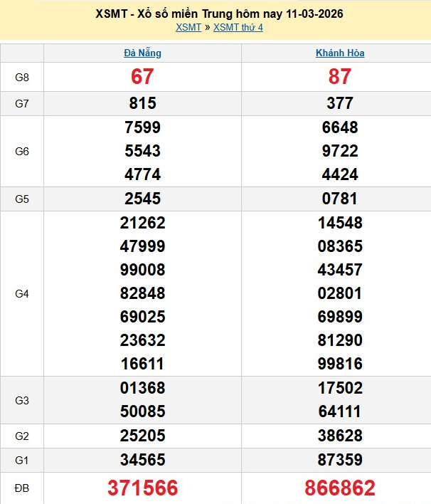431x504 pixels.
Task: Click the G6 number 9722
Action: pos(340,151)
